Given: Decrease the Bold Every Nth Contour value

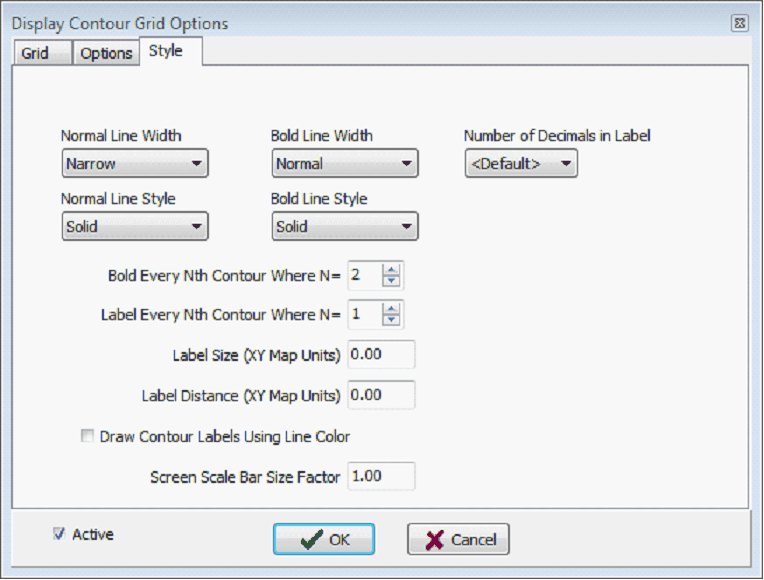Looking at the screenshot, I should tap(391, 281).
